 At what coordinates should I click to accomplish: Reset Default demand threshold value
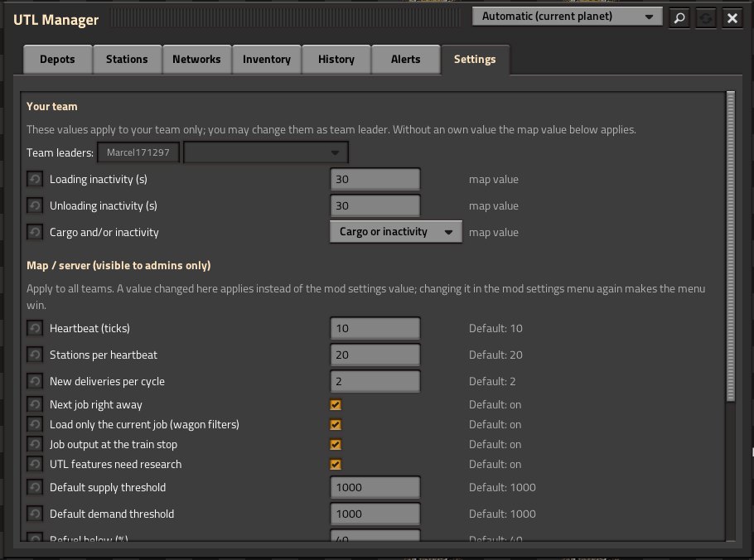35,514
